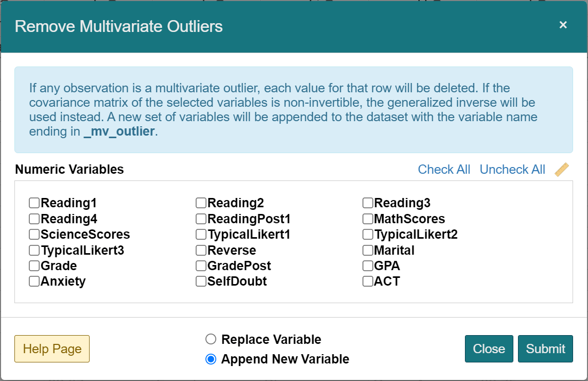Check the TypicalLikert1 variable
The height and width of the screenshot is (381, 588).
click(200, 234)
